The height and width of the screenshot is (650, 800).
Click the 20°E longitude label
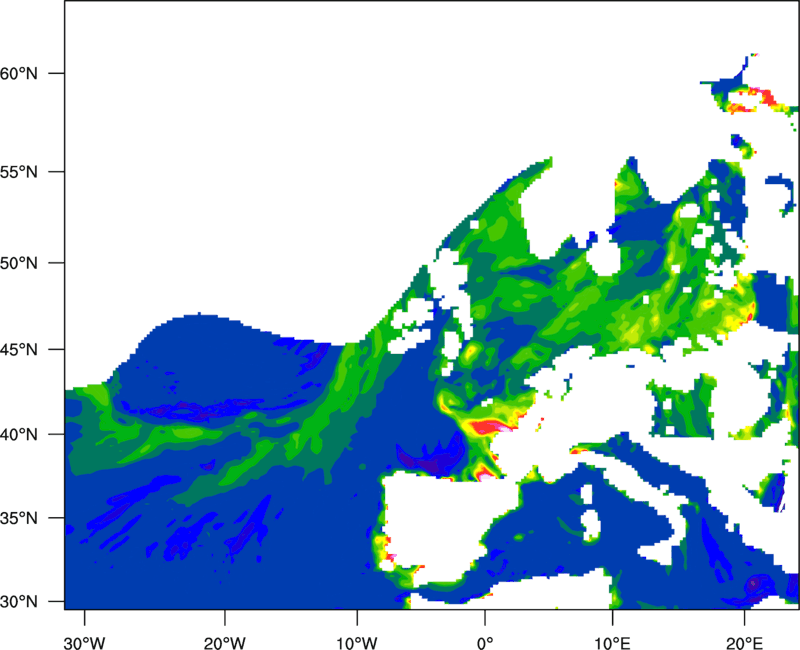744,643
